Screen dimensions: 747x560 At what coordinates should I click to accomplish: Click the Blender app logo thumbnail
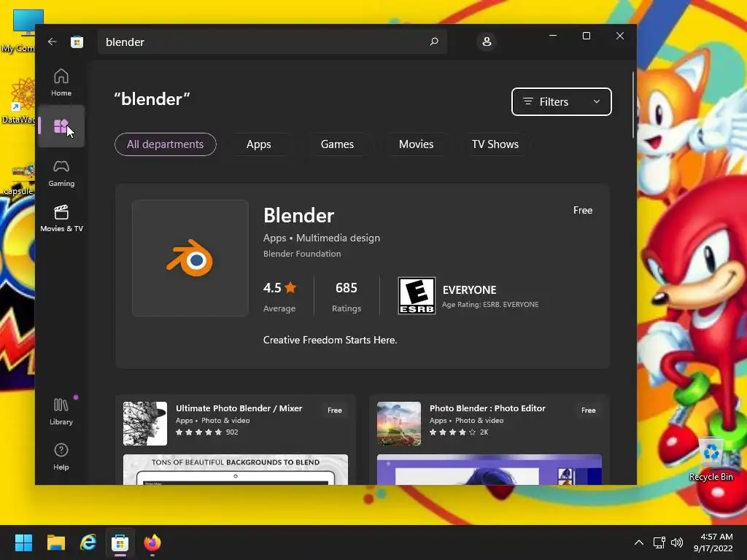tap(190, 258)
